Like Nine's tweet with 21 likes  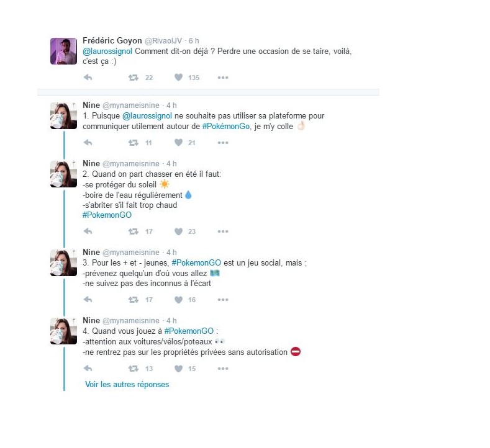[x=178, y=142]
